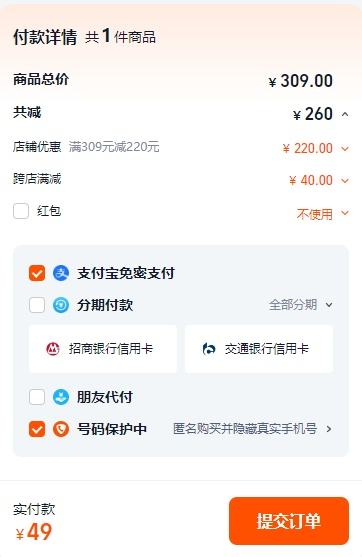
Task: Click the friend-pay person icon
Action: point(61,397)
